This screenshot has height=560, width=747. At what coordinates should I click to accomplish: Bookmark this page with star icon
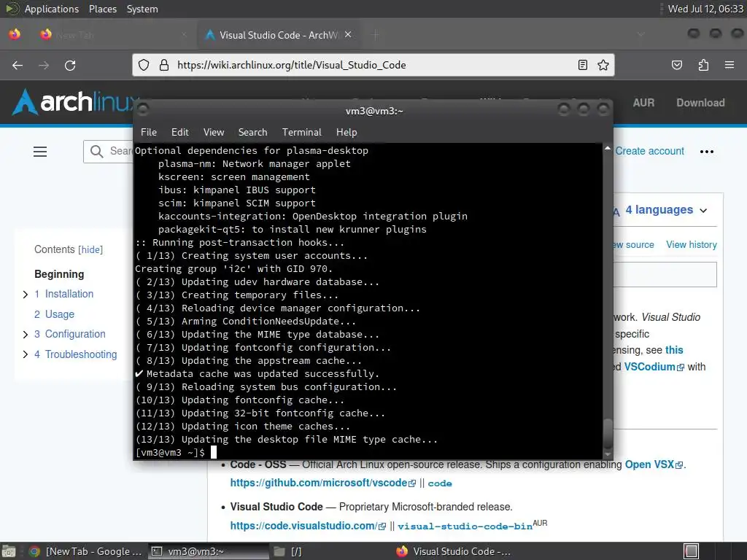pos(603,65)
